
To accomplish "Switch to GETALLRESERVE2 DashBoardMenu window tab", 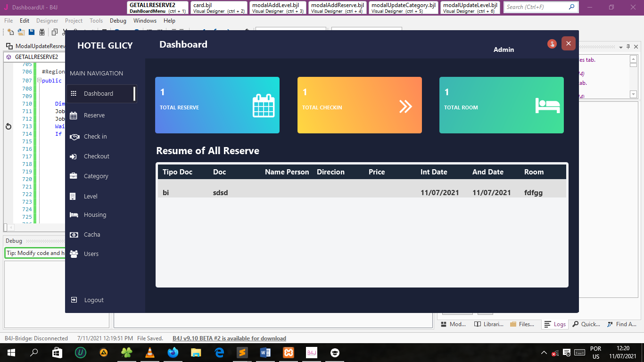I will point(158,8).
